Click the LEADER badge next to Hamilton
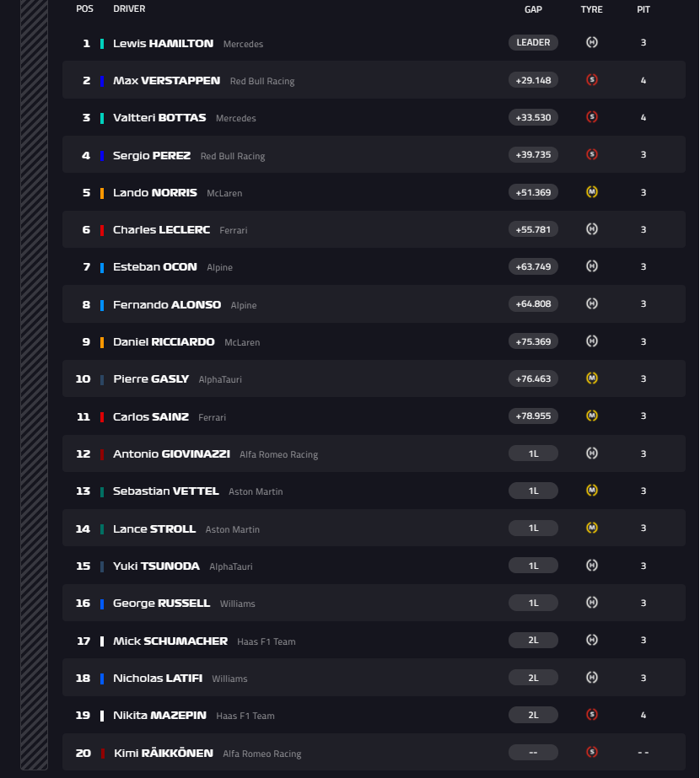 533,41
